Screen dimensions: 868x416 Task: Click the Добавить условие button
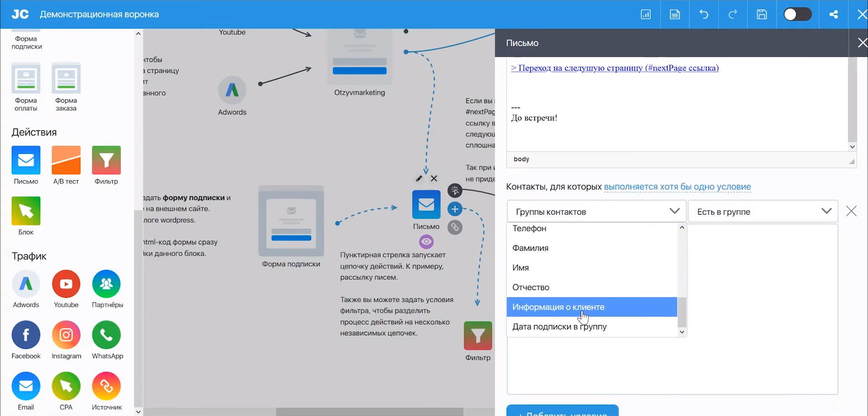click(562, 411)
